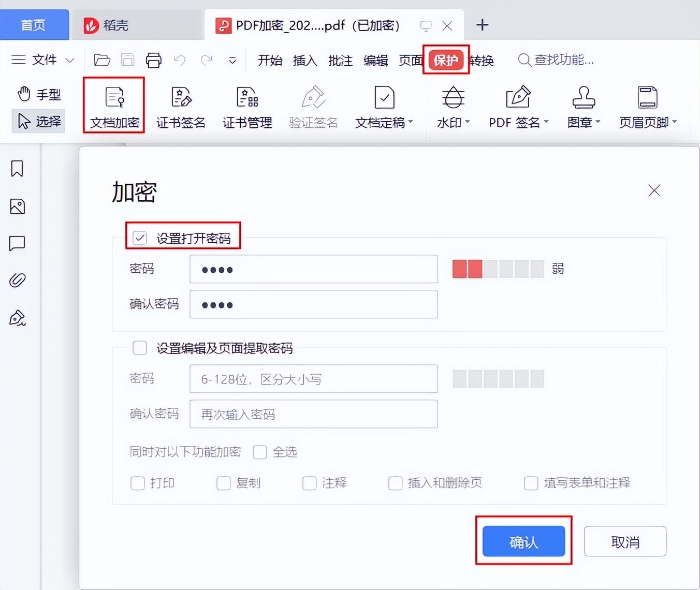Activate the 选择 selection tool
Screen dimensions: 700x590
click(39, 121)
